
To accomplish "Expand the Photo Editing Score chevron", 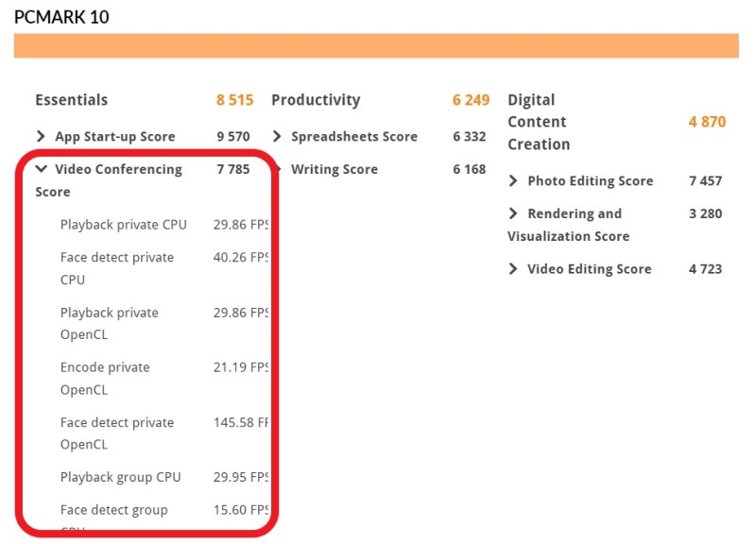I will tap(513, 180).
